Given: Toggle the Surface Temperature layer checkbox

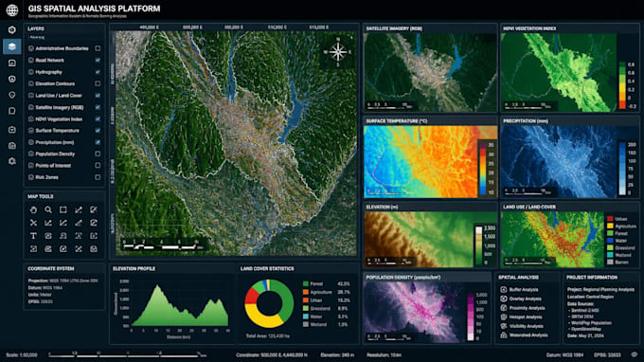Looking at the screenshot, I should 98,130.
